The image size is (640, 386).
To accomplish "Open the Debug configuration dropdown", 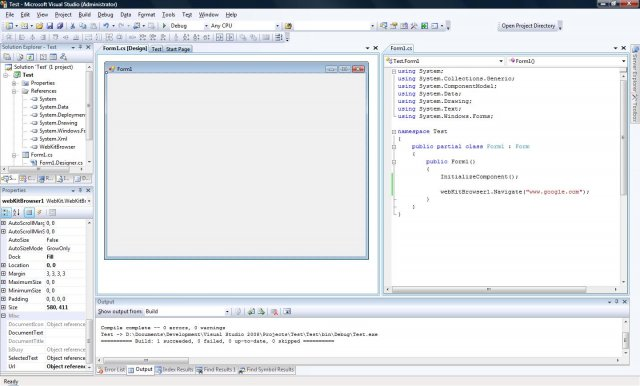I will tap(206, 26).
